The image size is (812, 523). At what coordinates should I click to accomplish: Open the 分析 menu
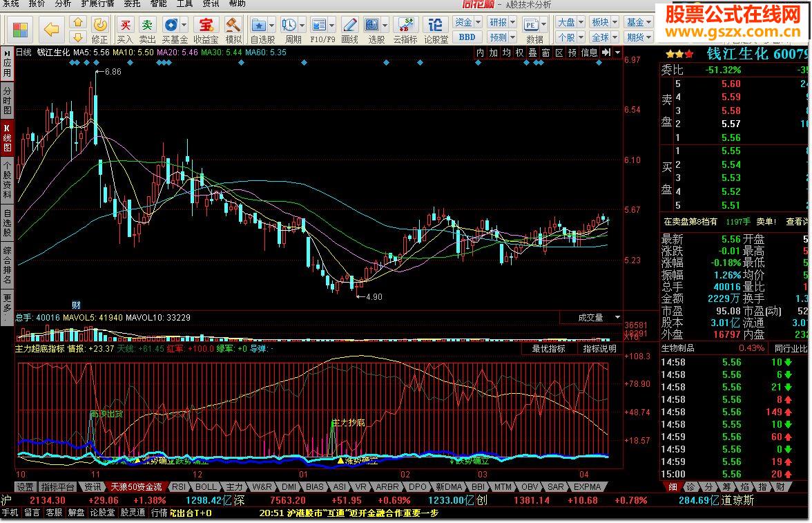pyautogui.click(x=63, y=3)
